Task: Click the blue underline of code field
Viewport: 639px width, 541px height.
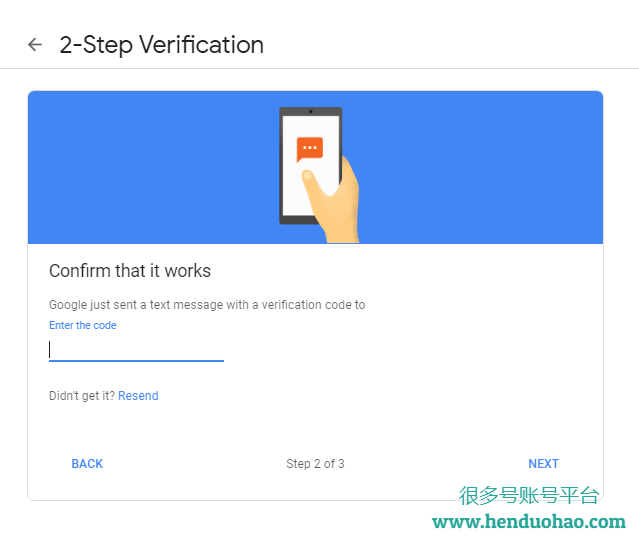Action: (x=136, y=361)
